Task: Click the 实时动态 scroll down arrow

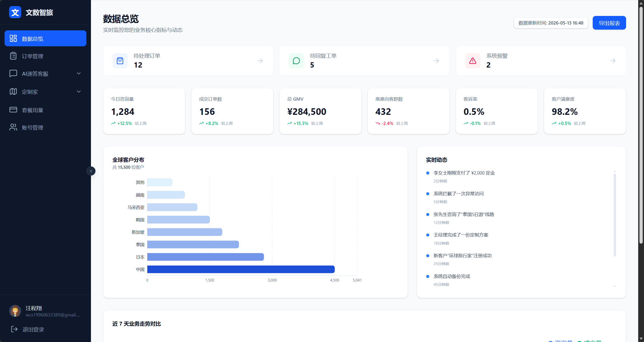Action: [615, 286]
